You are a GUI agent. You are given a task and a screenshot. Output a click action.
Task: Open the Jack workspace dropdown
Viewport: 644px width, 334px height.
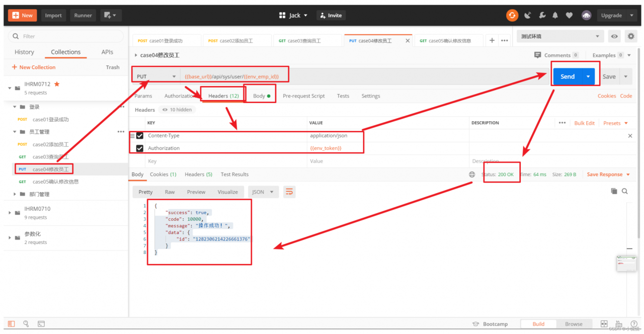point(294,16)
